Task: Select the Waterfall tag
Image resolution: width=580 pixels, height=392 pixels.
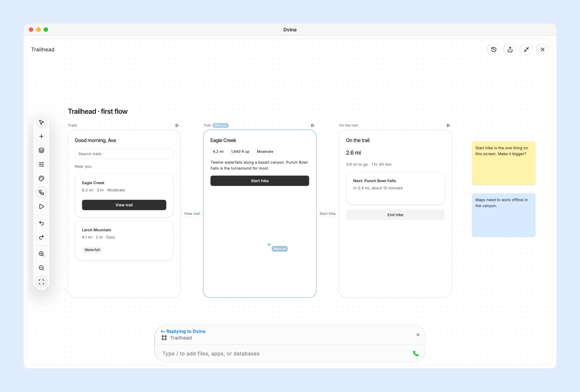Action: 92,250
